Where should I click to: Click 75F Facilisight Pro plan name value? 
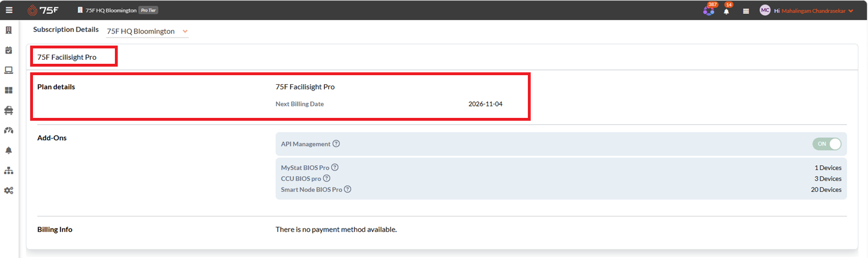pyautogui.click(x=305, y=87)
